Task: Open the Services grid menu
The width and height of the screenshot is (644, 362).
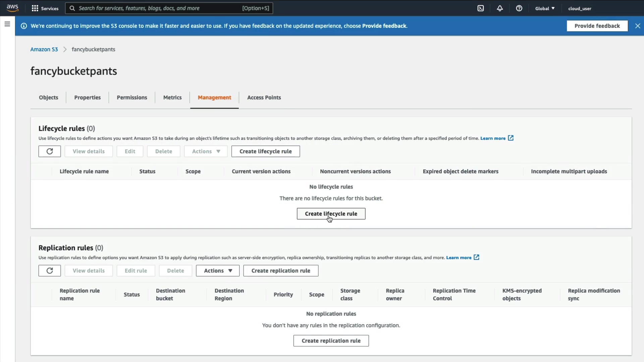Action: pos(45,8)
